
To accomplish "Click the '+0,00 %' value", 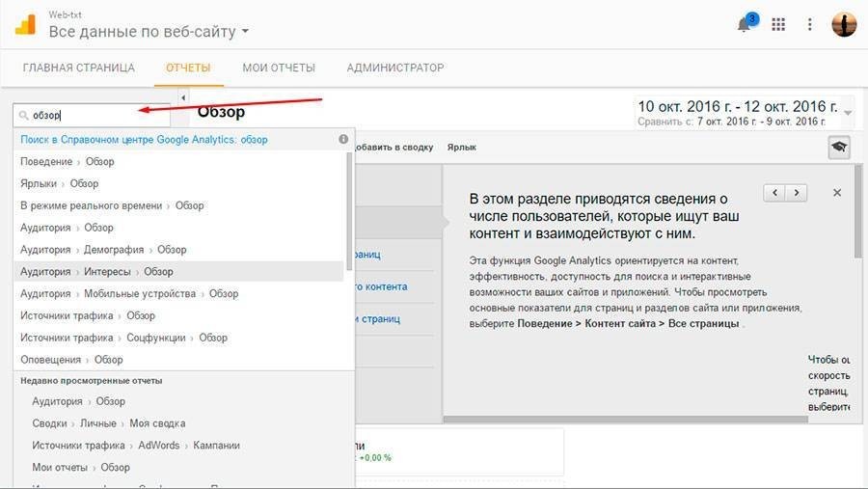I will point(375,458).
